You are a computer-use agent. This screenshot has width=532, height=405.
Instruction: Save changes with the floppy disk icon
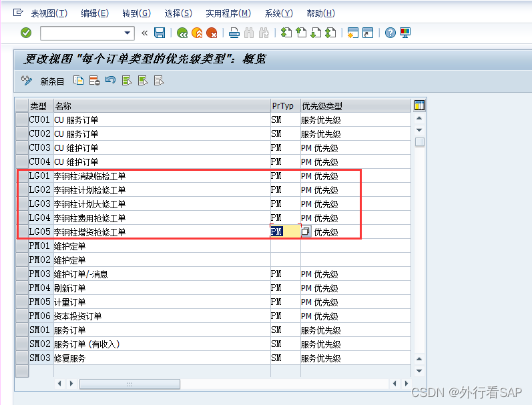point(160,33)
